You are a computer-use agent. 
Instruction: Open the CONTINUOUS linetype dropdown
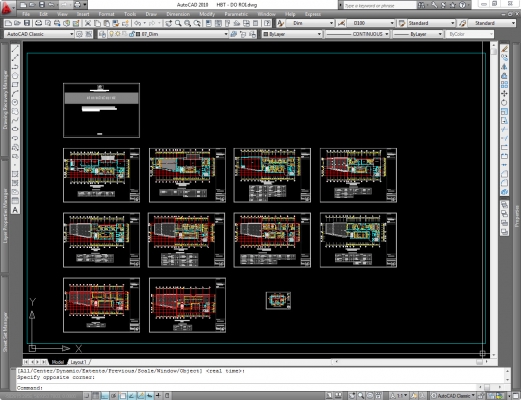tap(357, 34)
